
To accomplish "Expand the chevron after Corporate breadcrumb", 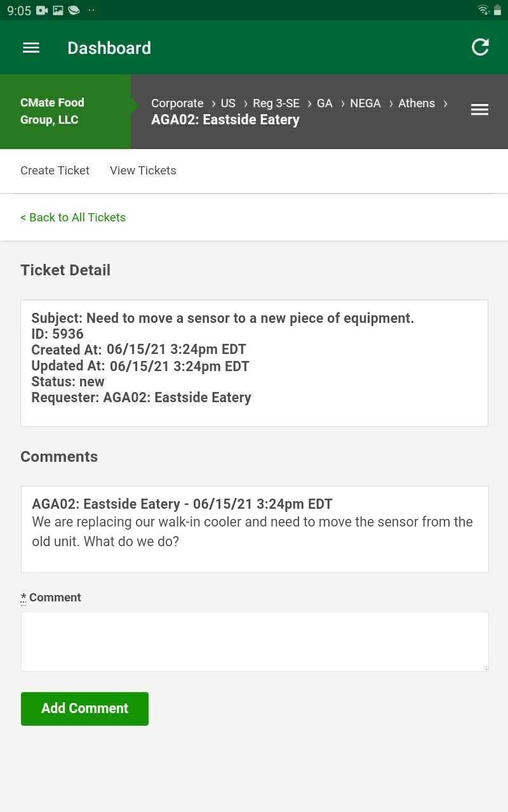I will point(213,103).
